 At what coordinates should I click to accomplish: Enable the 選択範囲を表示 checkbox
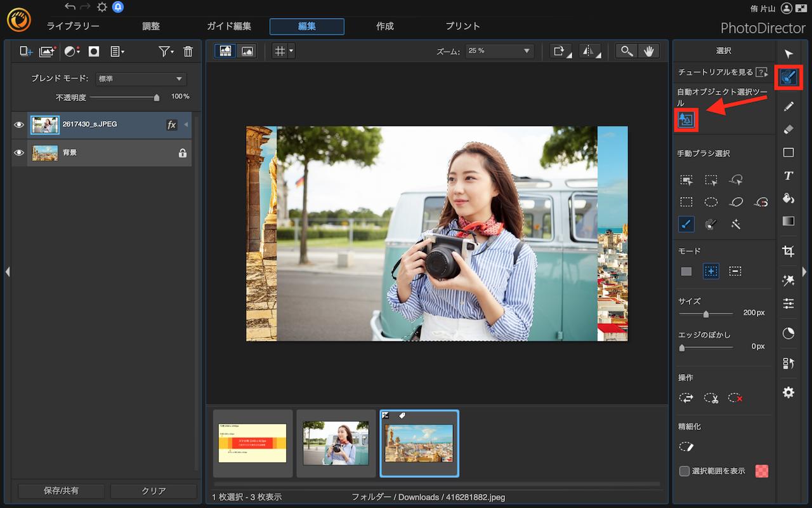click(x=684, y=471)
